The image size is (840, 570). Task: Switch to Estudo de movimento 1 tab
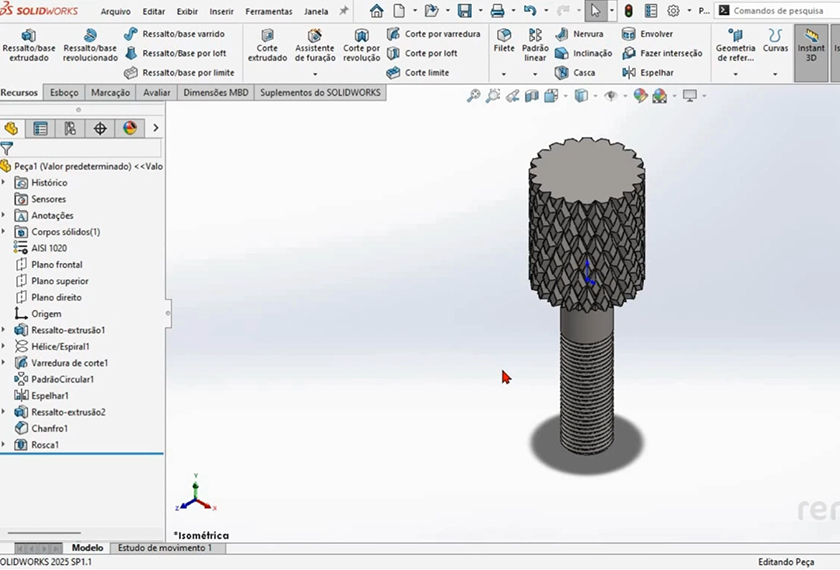coord(165,548)
